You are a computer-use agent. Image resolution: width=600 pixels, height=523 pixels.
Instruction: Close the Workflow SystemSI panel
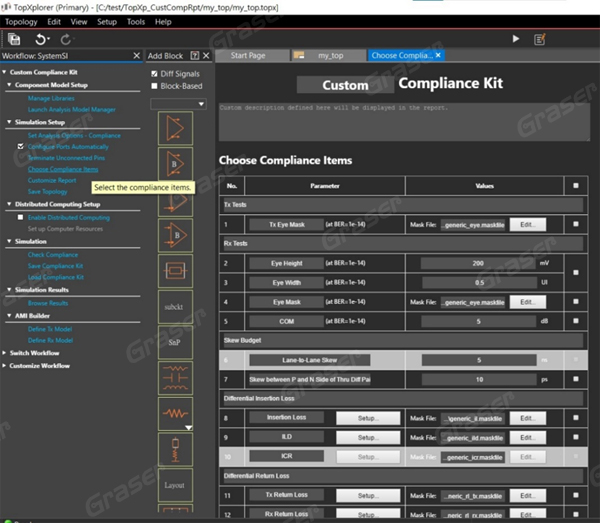click(x=137, y=56)
